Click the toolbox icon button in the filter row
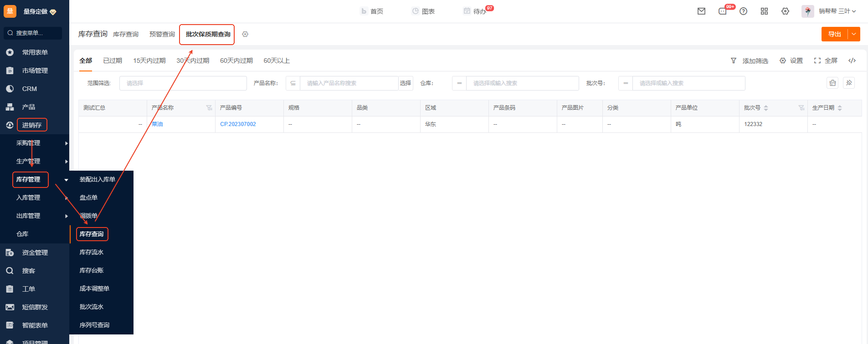The image size is (868, 344). point(832,83)
